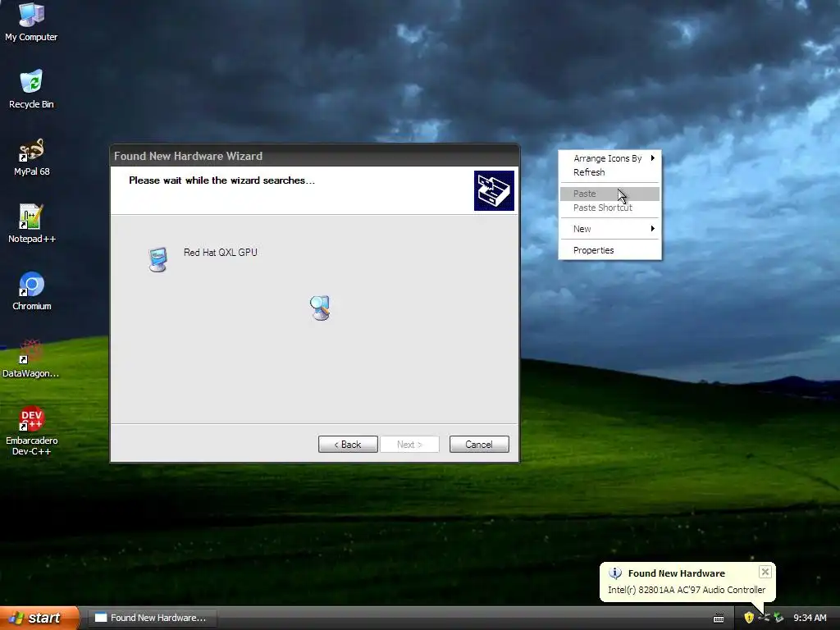Click the yellow security shield tray icon
Screen dimensions: 840x630
pyautogui.click(x=749, y=618)
